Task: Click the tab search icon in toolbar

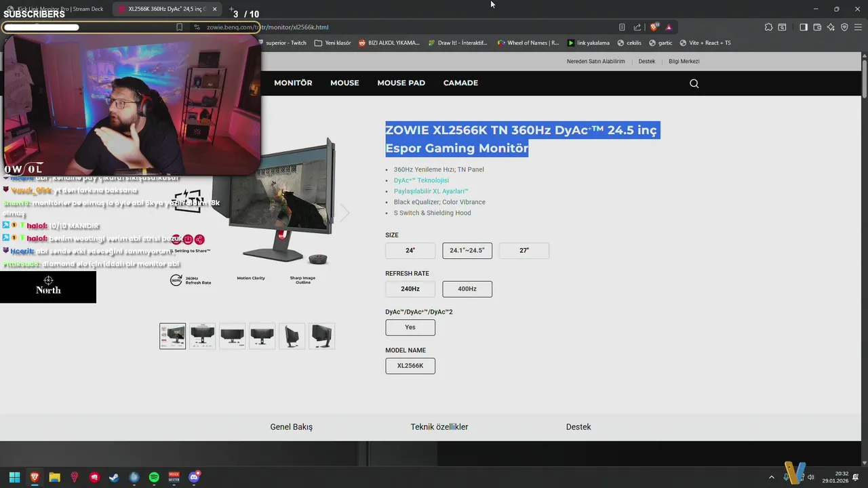Action: 782,27
